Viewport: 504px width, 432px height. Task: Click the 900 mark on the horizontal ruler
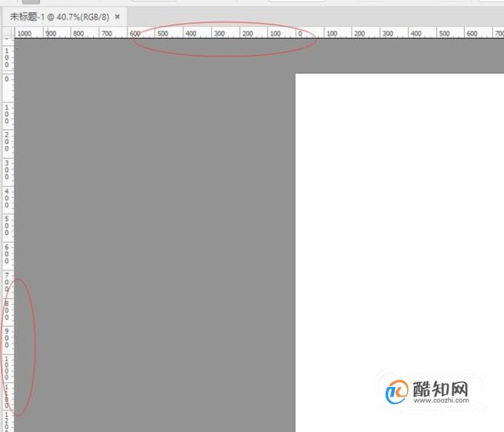51,33
